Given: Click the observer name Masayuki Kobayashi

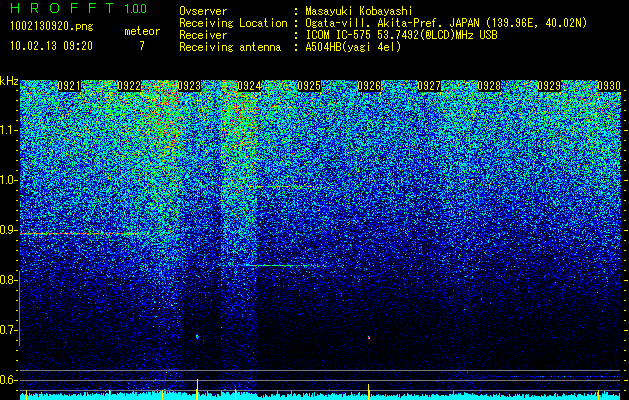Looking at the screenshot, I should pos(359,11).
